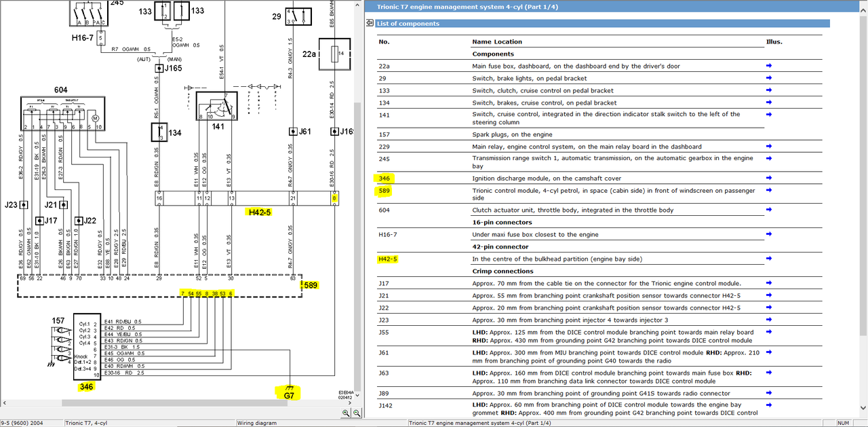
Task: Open illustration arrow for H42-5 connector
Action: [769, 259]
